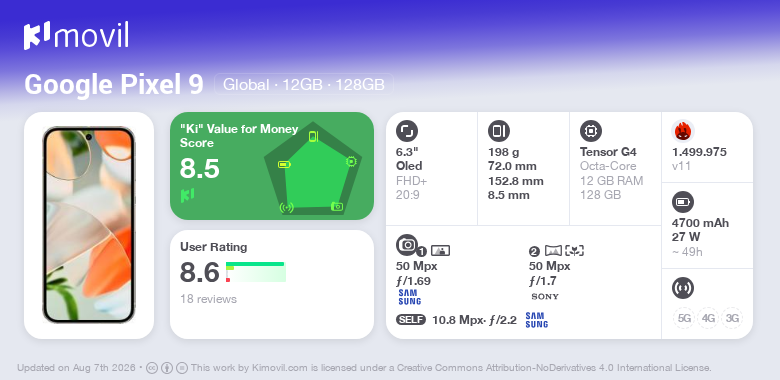
Task: Click the SELF selfie camera badge
Action: (411, 320)
